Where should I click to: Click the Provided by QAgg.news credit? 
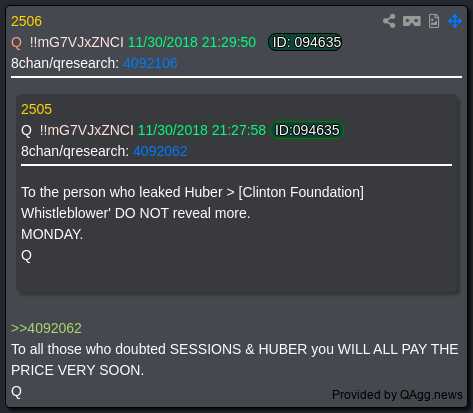coord(397,395)
